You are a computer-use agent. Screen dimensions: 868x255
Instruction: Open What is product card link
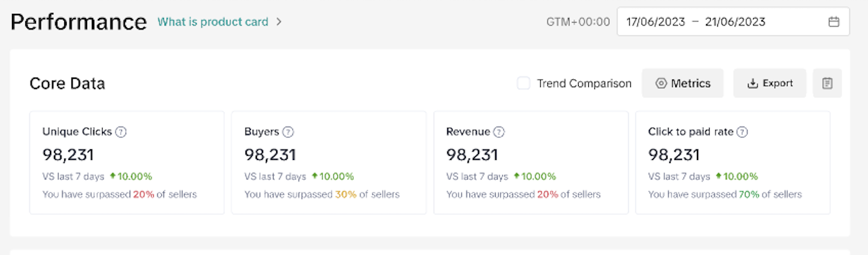pos(212,22)
